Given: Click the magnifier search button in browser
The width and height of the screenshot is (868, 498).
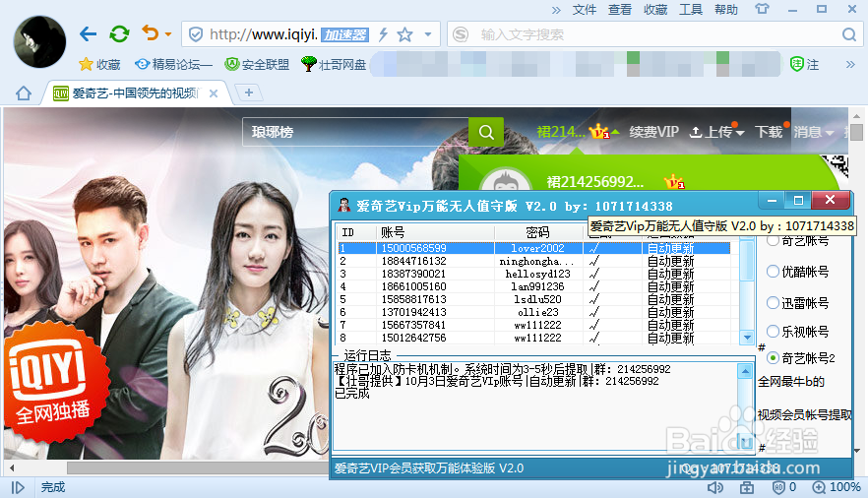Looking at the screenshot, I should tap(849, 34).
